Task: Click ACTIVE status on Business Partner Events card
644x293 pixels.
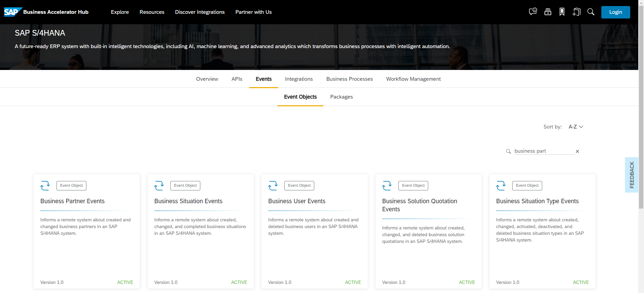Action: pos(125,283)
